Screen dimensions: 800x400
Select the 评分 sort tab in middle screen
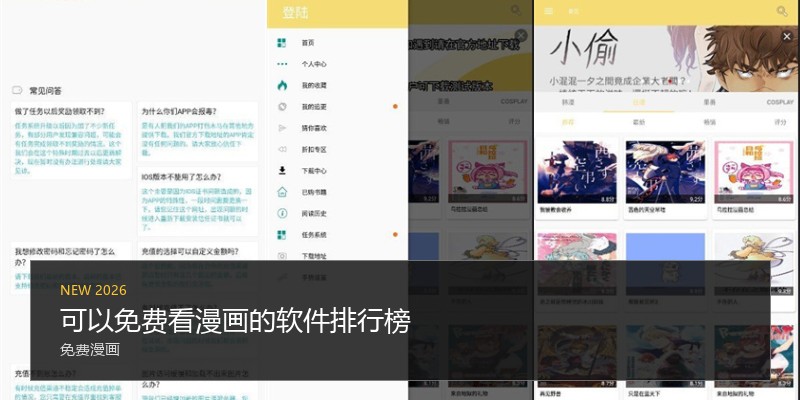tap(514, 121)
